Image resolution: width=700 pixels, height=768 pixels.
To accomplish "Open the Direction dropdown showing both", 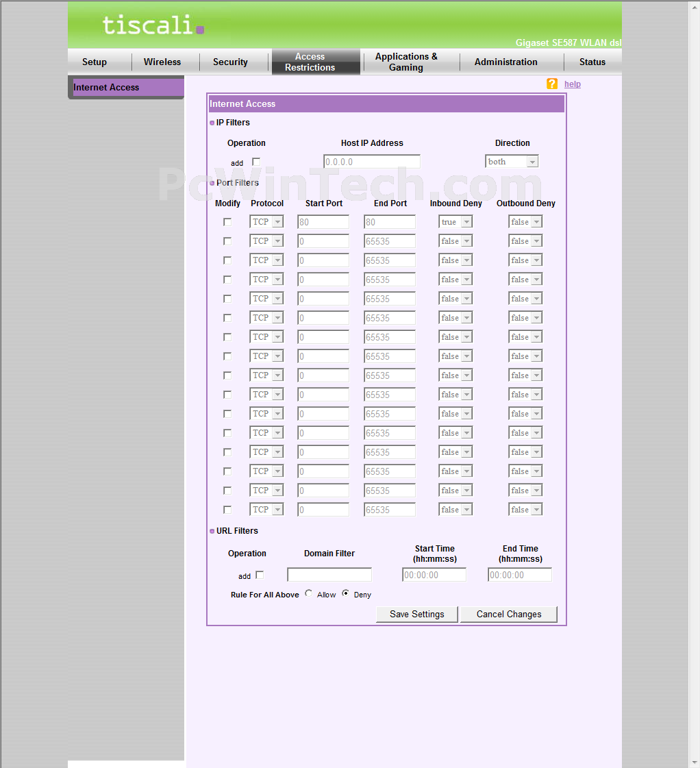I will [x=512, y=161].
